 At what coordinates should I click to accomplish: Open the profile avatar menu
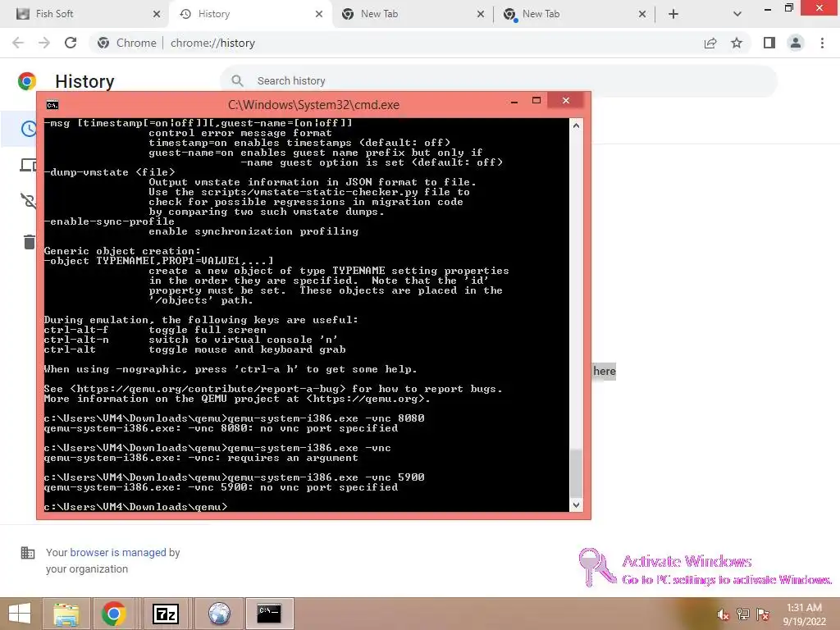796,43
